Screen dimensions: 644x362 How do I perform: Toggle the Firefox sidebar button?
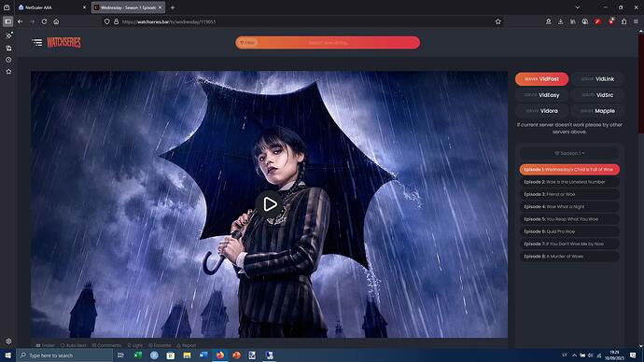coord(7,21)
